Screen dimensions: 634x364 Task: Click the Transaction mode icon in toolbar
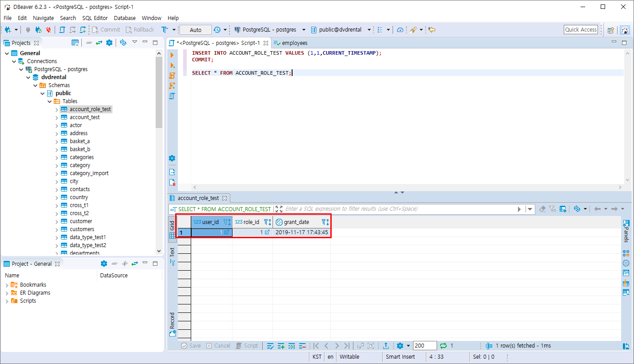[164, 30]
